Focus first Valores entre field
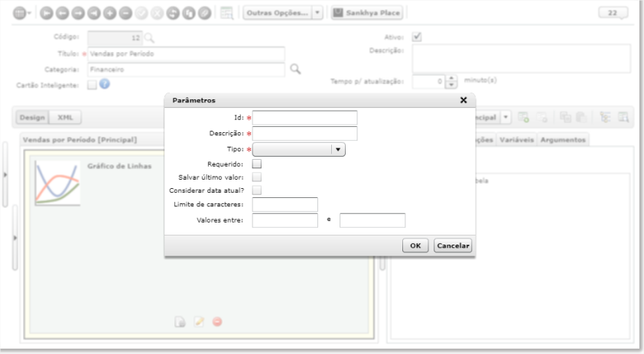 point(285,220)
